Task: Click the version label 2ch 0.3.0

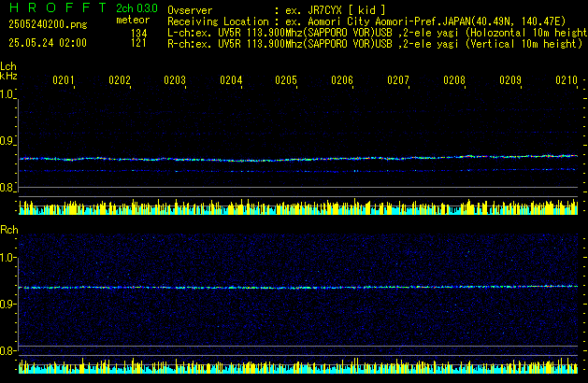Action: pyautogui.click(x=136, y=8)
